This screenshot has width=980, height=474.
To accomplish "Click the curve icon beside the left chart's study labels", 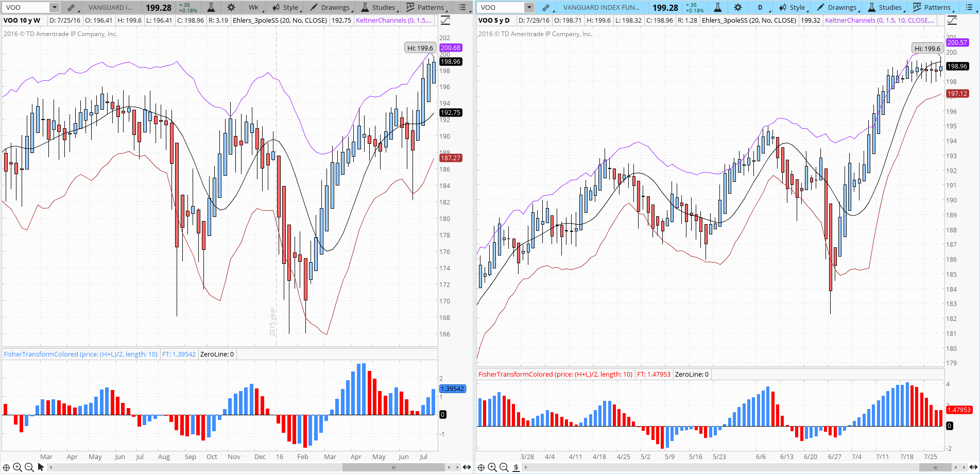I will pos(445,20).
